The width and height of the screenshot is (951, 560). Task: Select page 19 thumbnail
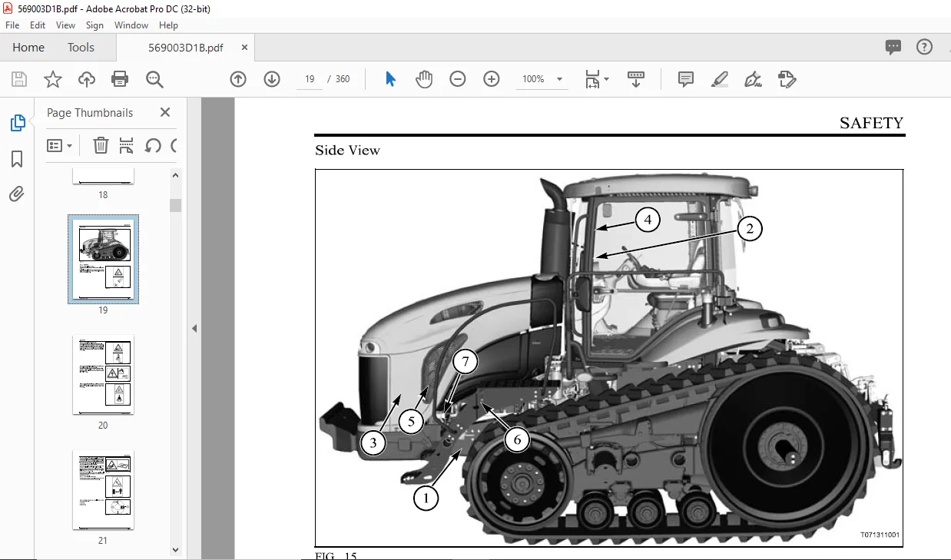[x=104, y=259]
